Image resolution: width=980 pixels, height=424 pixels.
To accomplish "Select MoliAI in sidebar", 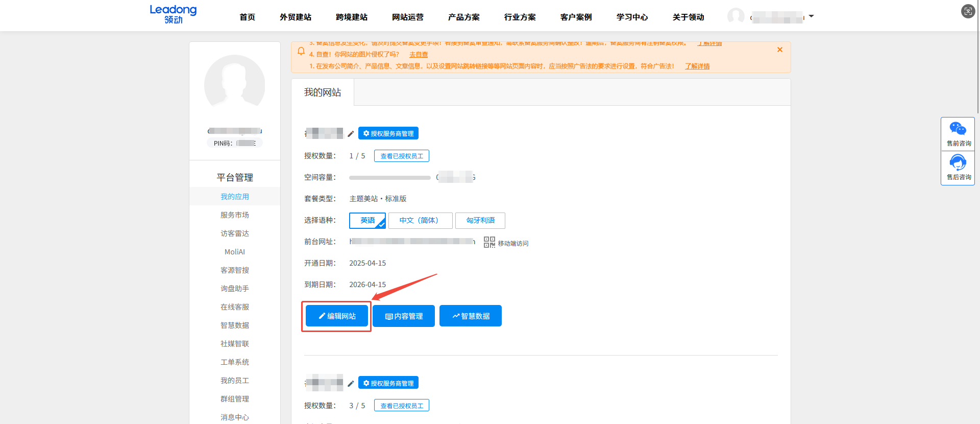I will click(235, 252).
